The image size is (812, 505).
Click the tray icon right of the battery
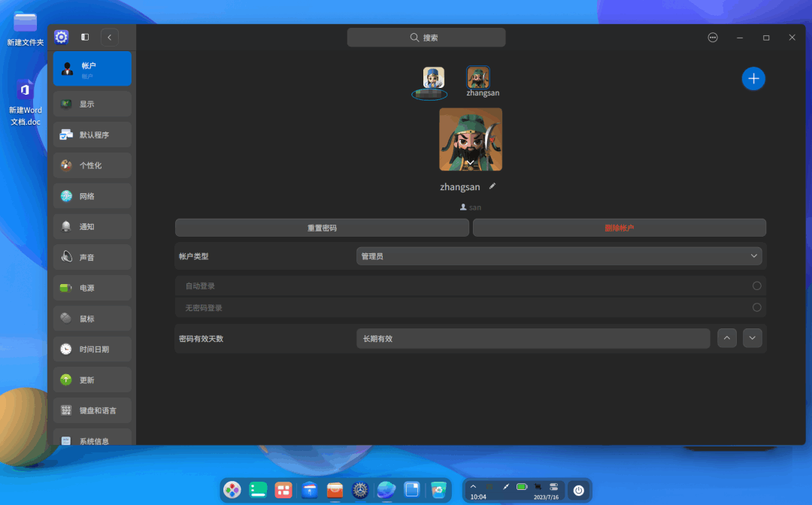538,486
